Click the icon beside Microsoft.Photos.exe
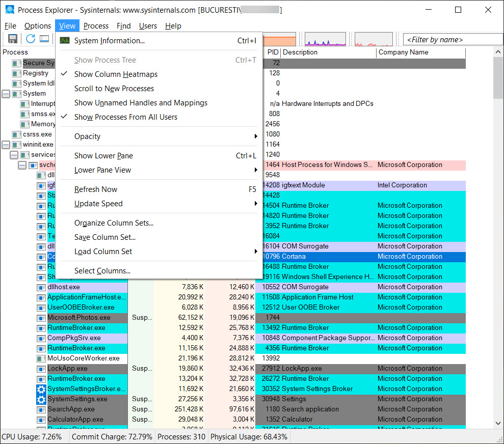Screen dimensions: 504x444 [x=41, y=318]
